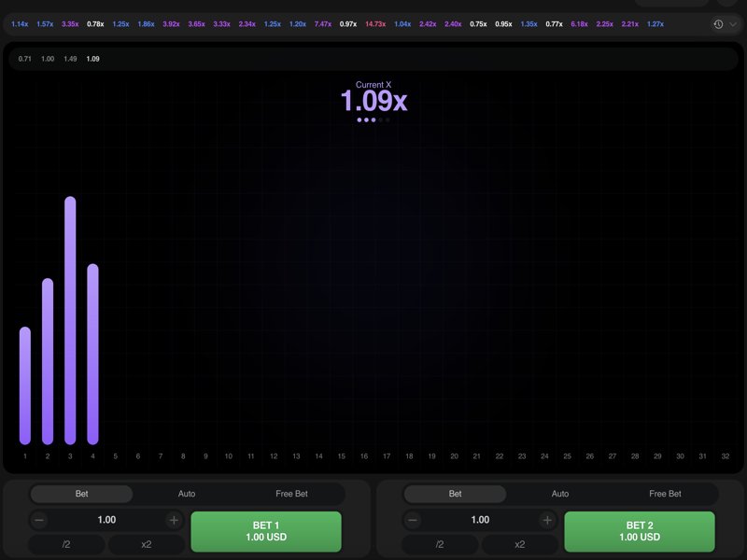The image size is (747, 560).
Task: Click the 6.18x result in the history bar
Action: click(579, 24)
